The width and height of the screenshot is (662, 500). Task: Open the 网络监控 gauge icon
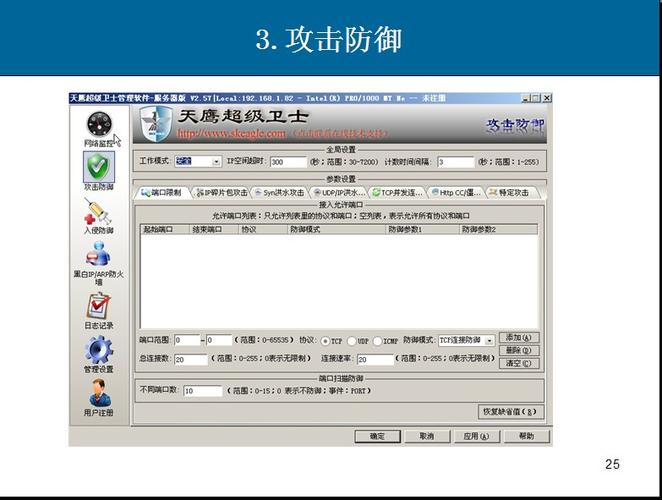pos(99,124)
